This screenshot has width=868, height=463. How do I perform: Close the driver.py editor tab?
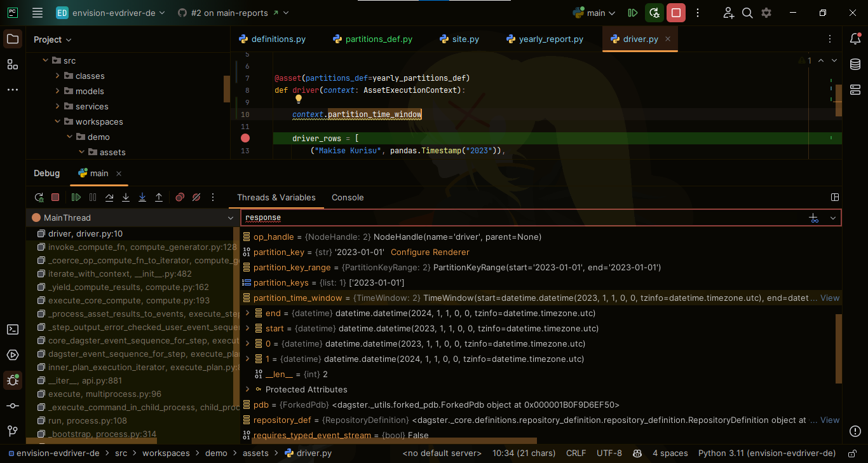pyautogui.click(x=668, y=39)
